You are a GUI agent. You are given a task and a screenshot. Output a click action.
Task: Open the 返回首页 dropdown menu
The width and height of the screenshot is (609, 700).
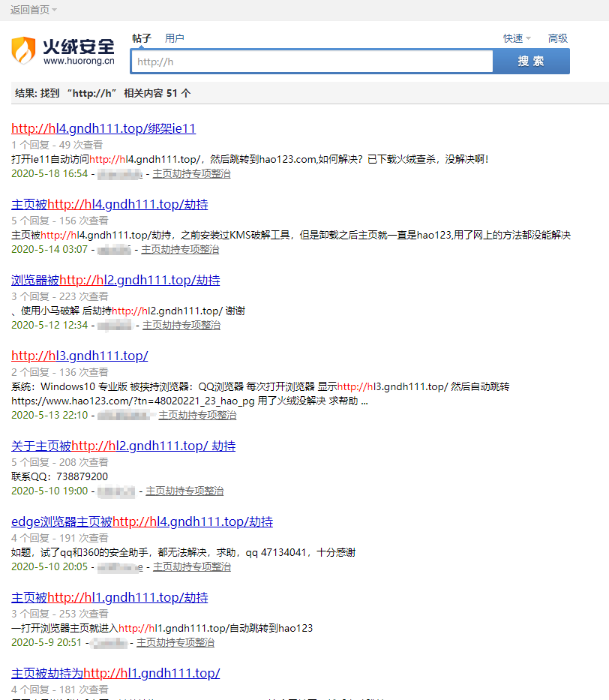[28, 10]
